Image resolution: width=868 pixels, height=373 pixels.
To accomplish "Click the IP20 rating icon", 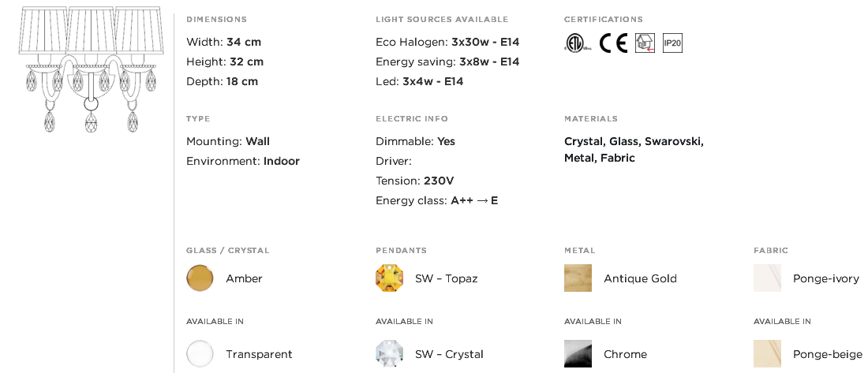I will [x=672, y=43].
